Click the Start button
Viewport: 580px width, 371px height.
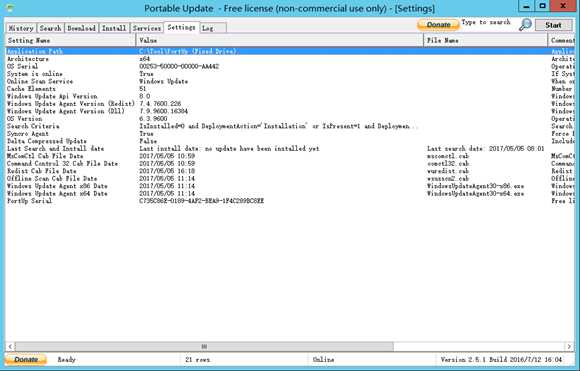[553, 25]
